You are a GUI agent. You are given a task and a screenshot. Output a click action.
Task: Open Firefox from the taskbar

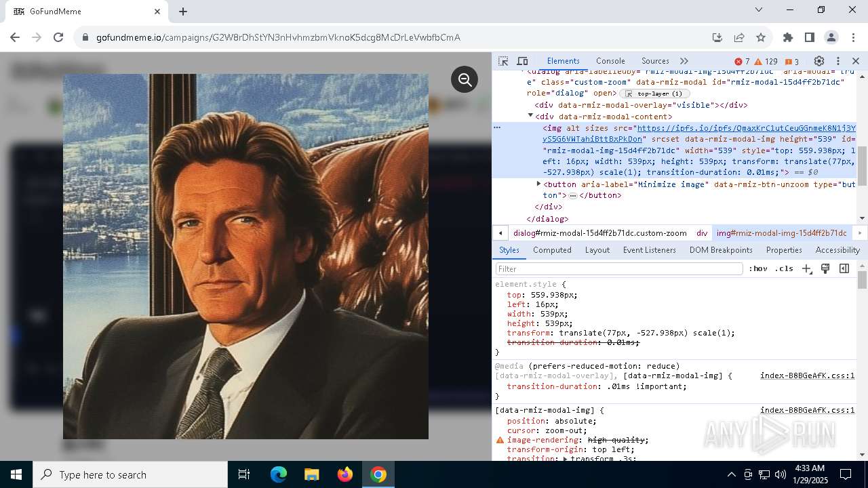[345, 474]
